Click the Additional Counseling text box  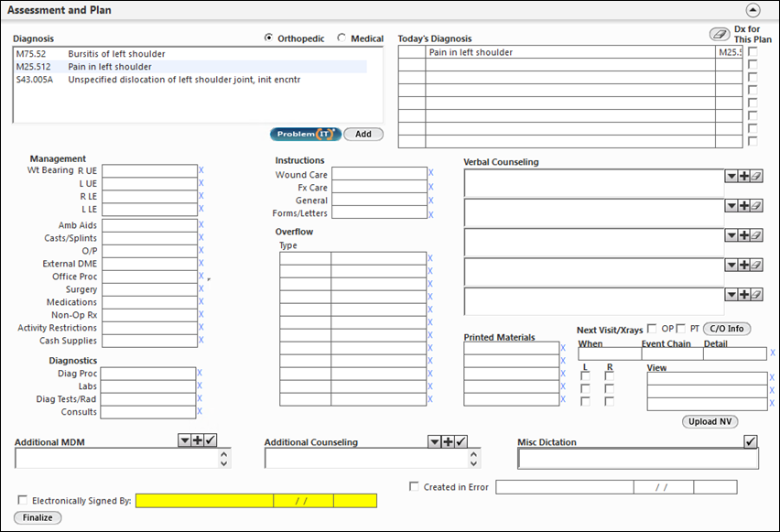pyautogui.click(x=367, y=459)
